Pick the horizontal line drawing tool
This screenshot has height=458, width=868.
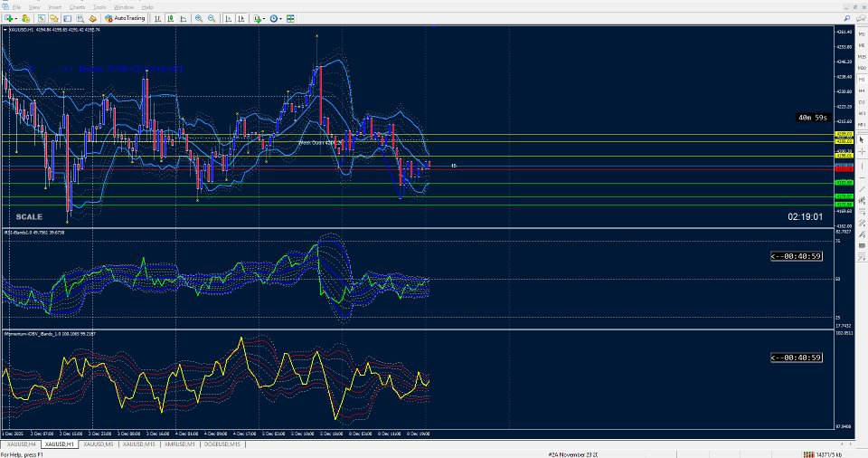(862, 177)
